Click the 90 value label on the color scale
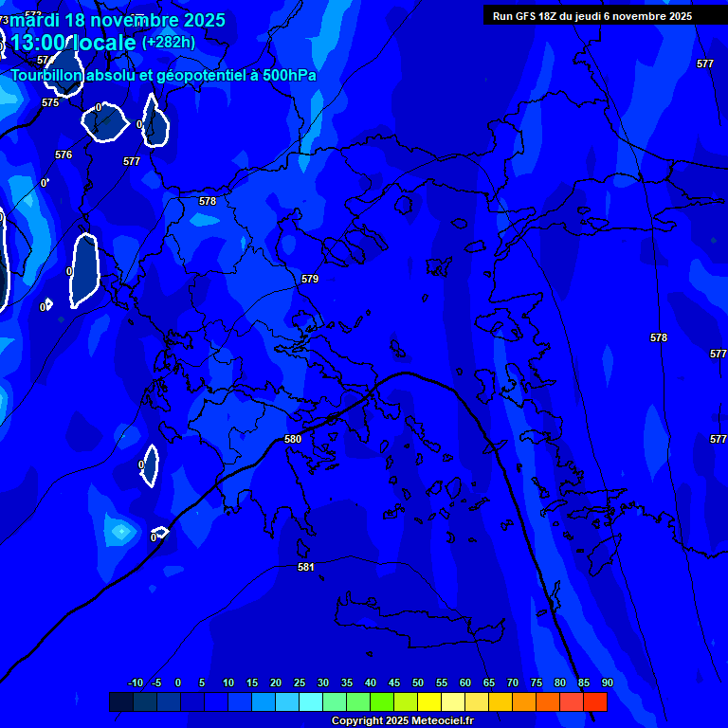728x728 pixels. (607, 683)
